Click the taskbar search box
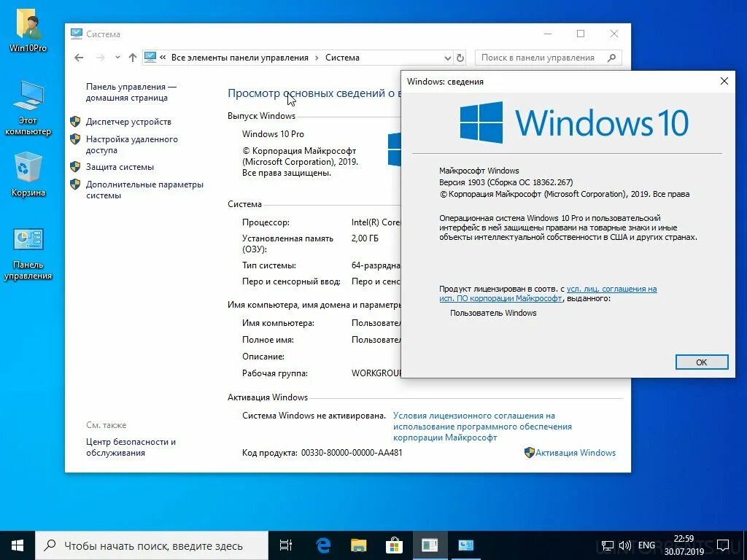 point(152,545)
